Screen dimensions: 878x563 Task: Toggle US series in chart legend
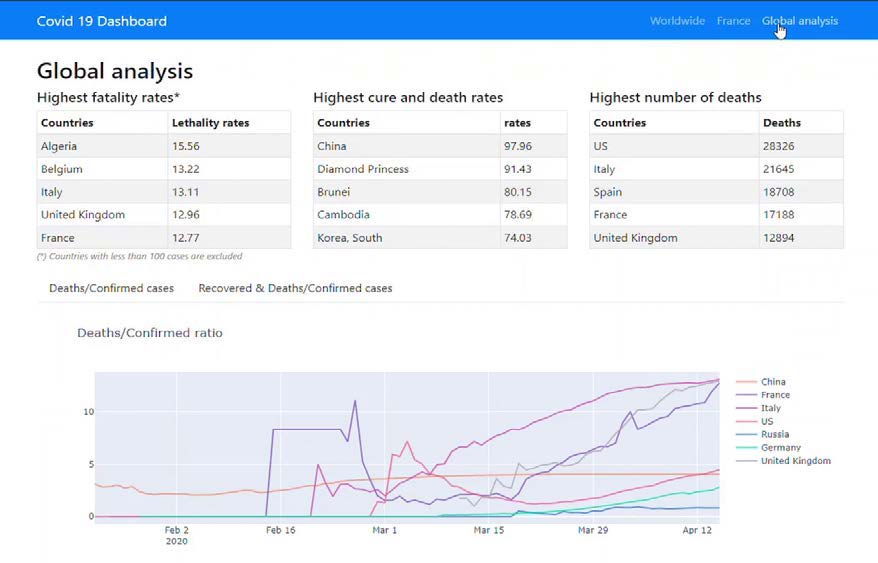(767, 422)
